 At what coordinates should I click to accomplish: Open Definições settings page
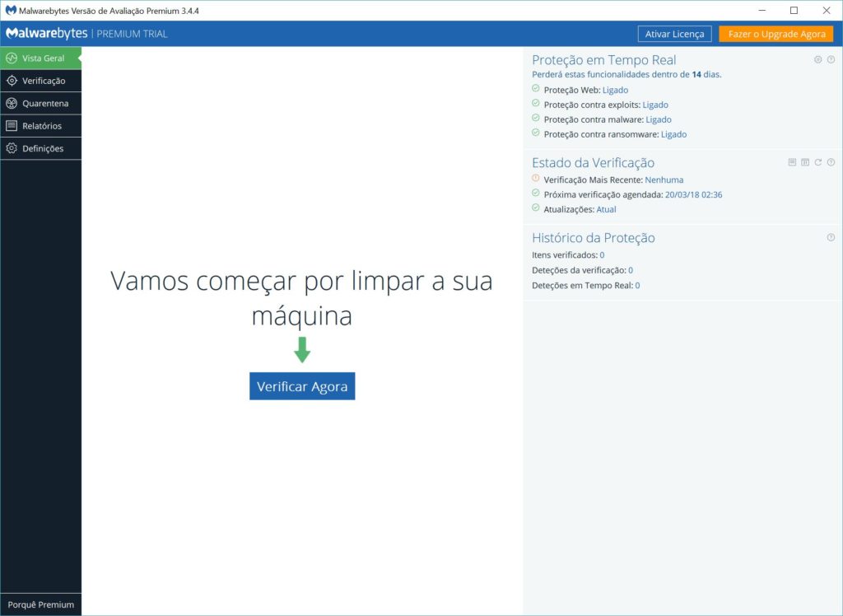(42, 148)
